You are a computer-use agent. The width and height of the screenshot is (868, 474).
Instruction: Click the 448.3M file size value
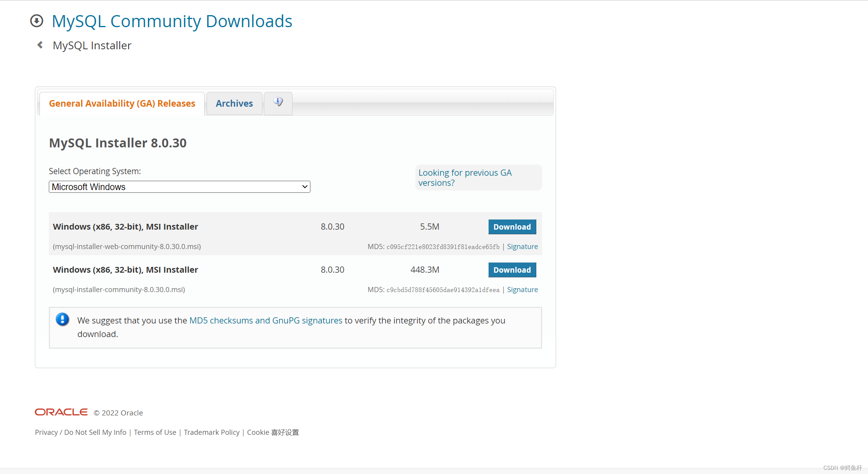click(425, 270)
